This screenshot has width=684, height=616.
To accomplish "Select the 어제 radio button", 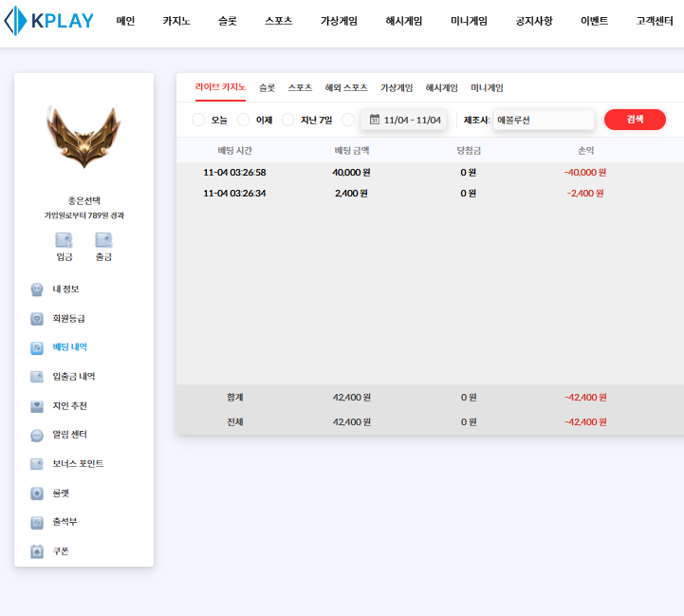I will click(244, 120).
